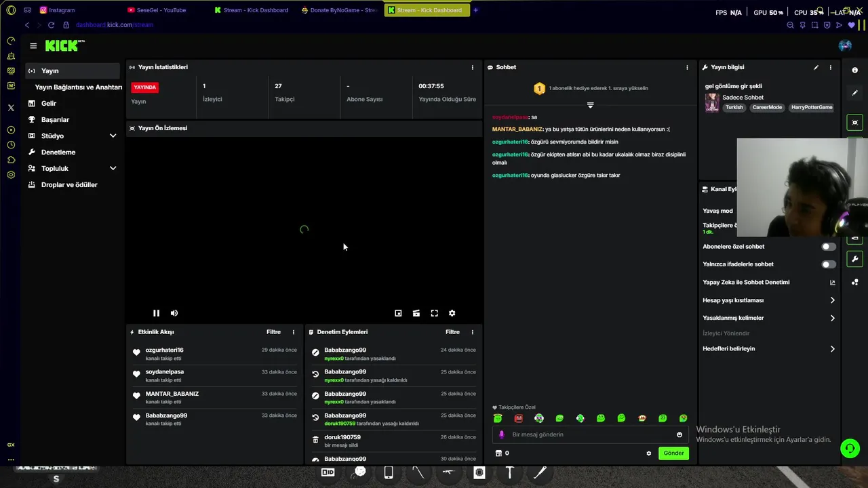Toggle Yalnızca ifadelerle sohbet switch
Screen dimensions: 868x488
(x=829, y=264)
